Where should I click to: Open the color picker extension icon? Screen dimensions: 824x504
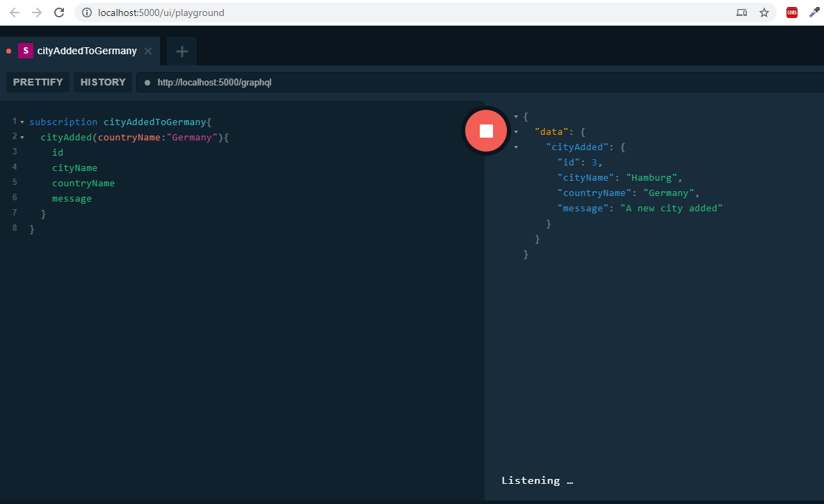tap(814, 13)
